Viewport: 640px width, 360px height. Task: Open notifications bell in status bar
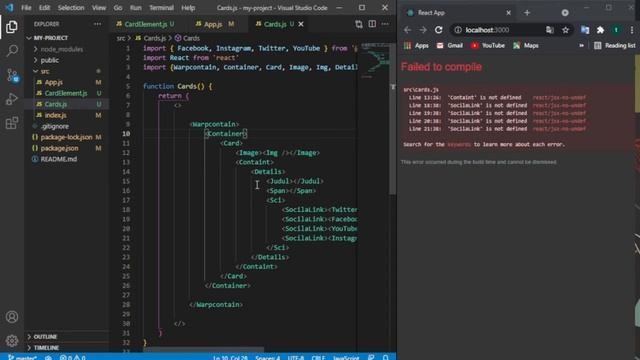[385, 357]
